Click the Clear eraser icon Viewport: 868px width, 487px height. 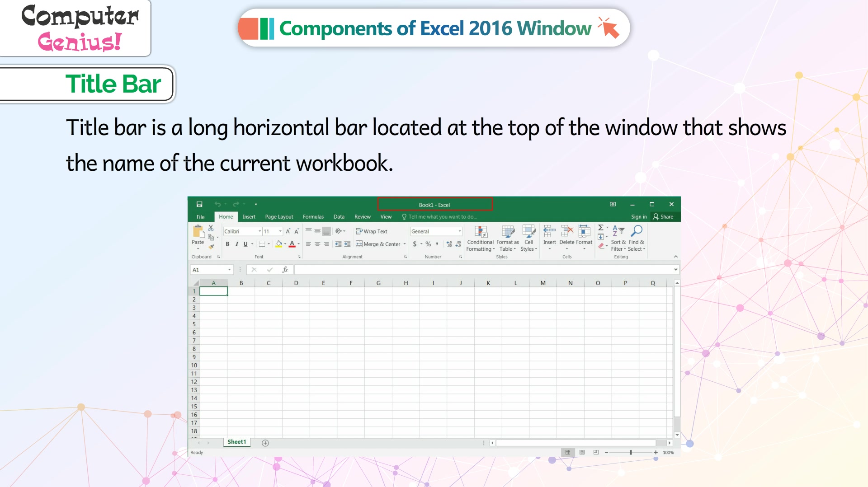[601, 246]
